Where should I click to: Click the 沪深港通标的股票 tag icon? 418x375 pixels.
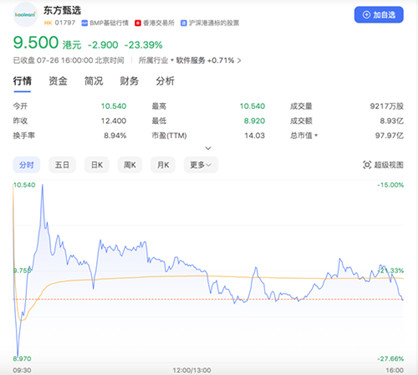coord(183,23)
